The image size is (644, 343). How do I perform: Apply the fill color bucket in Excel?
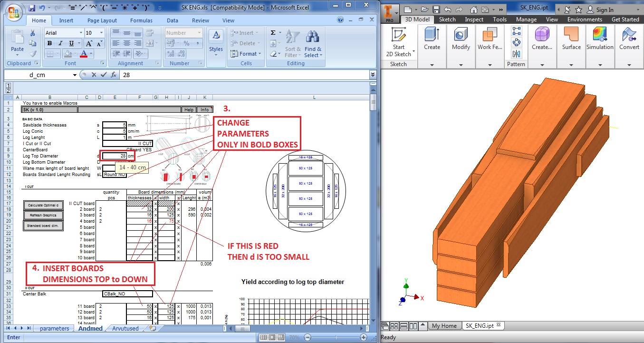coord(68,54)
